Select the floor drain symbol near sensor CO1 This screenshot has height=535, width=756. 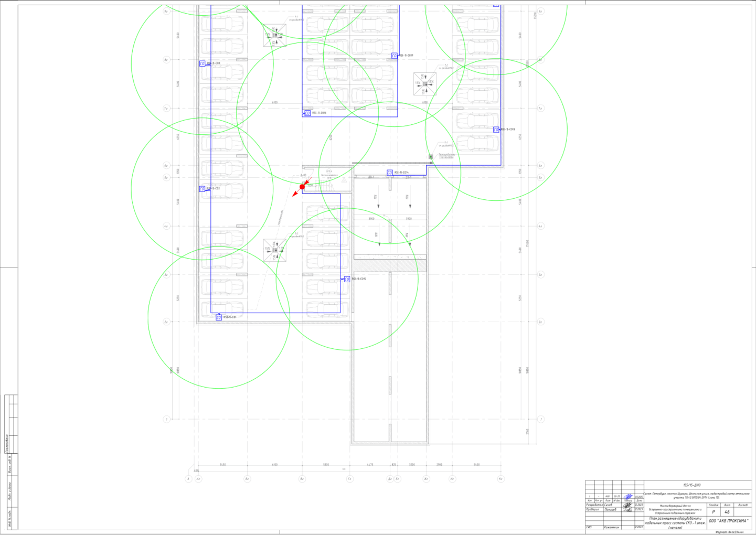[x=274, y=250]
